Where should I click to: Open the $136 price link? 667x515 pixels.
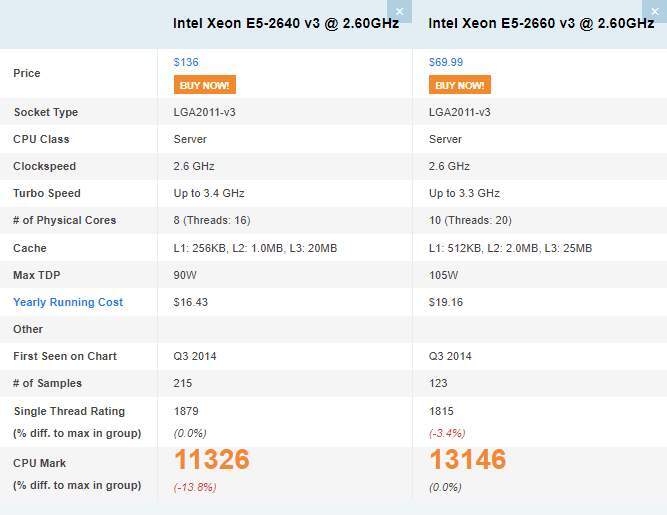(x=186, y=62)
